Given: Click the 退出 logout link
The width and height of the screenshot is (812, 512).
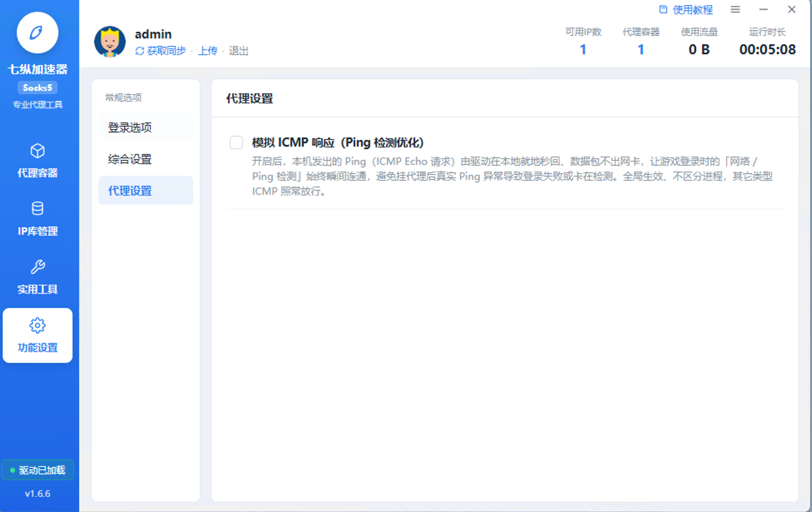Looking at the screenshot, I should click(x=239, y=51).
